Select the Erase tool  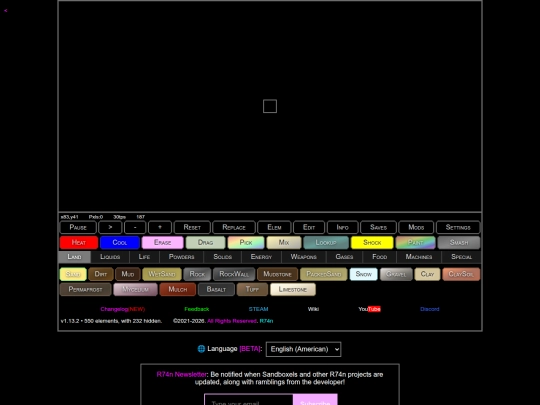tap(163, 242)
